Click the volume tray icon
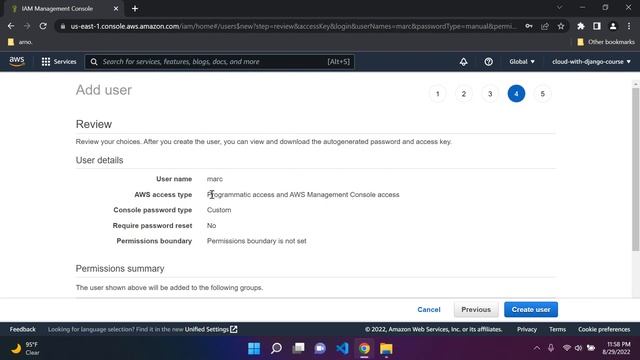 click(x=578, y=348)
